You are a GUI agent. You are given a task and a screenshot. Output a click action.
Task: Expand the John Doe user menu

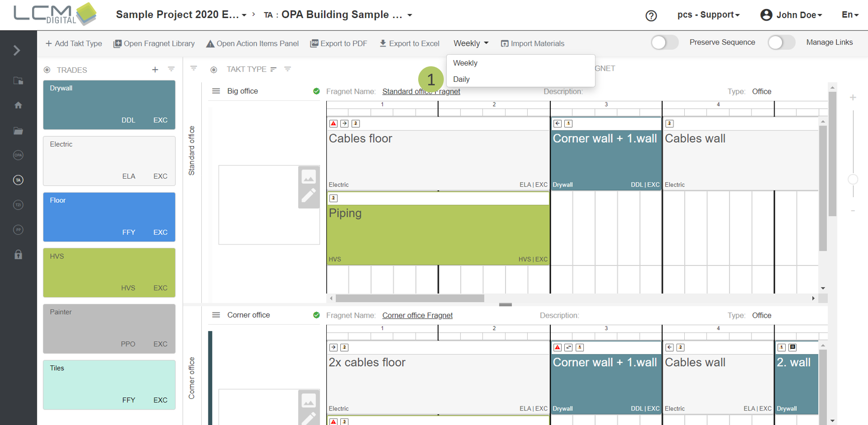tap(791, 15)
